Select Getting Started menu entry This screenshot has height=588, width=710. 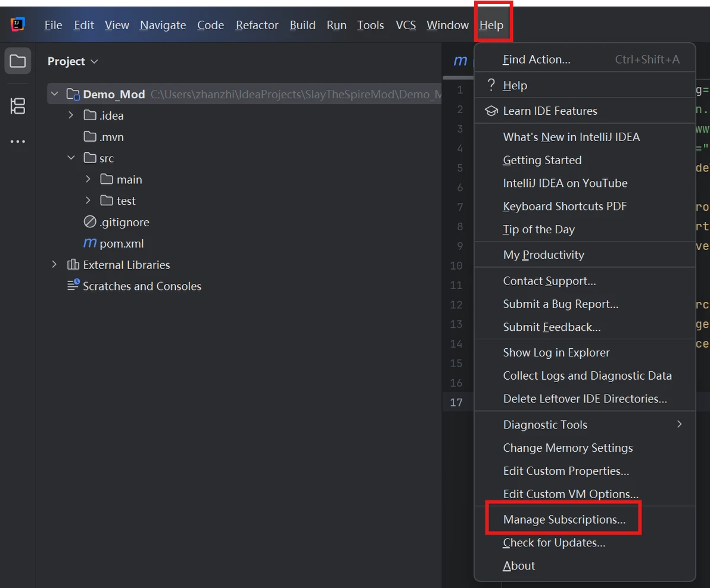[x=585, y=160]
